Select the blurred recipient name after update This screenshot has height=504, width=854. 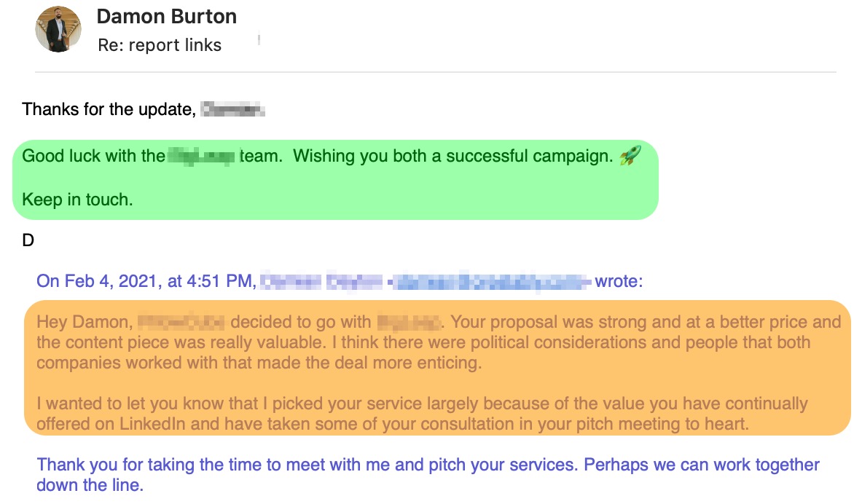click(x=232, y=109)
